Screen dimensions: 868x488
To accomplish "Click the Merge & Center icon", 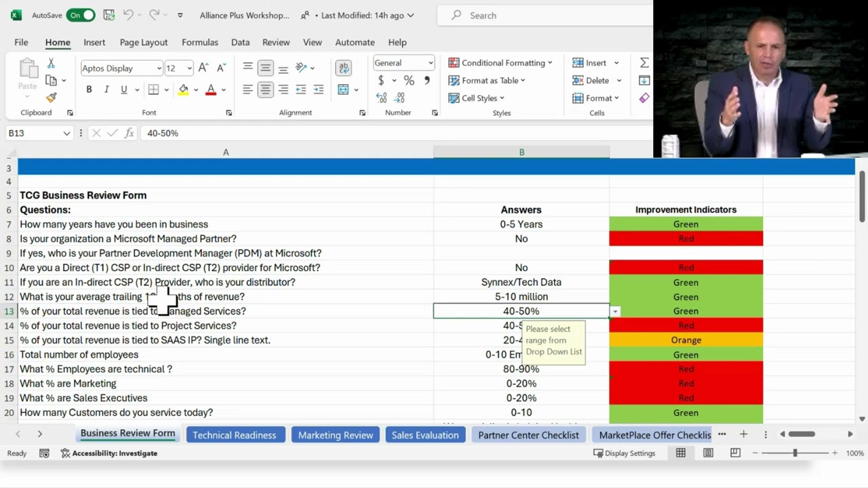I will (343, 89).
